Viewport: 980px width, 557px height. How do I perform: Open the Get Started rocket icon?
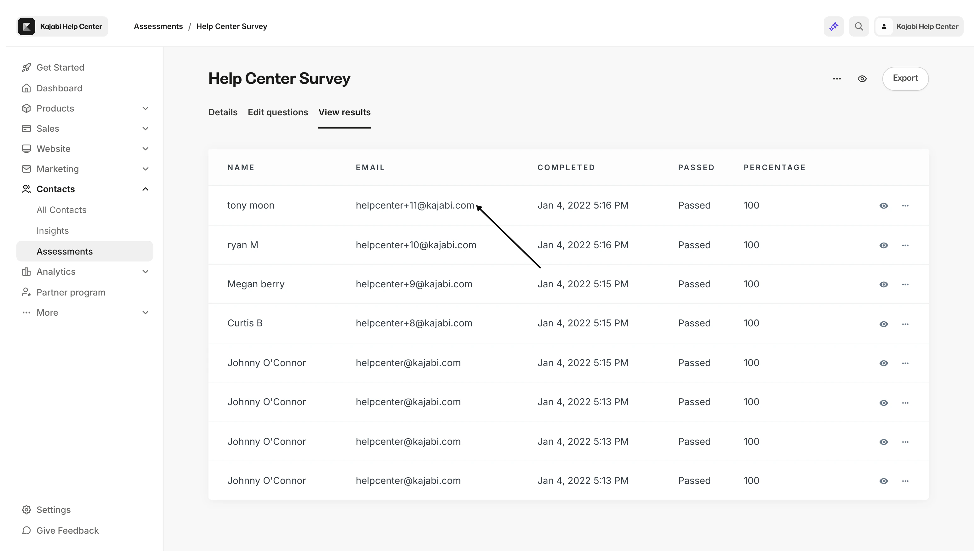[x=26, y=67]
